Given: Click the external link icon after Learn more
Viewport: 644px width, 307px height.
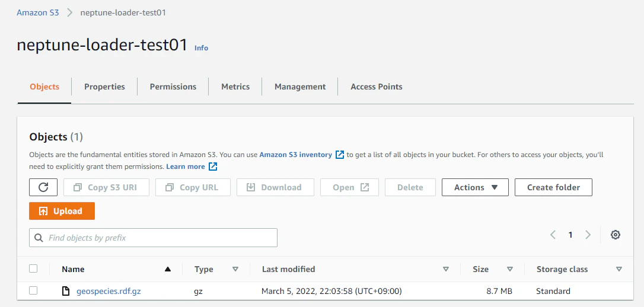Looking at the screenshot, I should (213, 167).
